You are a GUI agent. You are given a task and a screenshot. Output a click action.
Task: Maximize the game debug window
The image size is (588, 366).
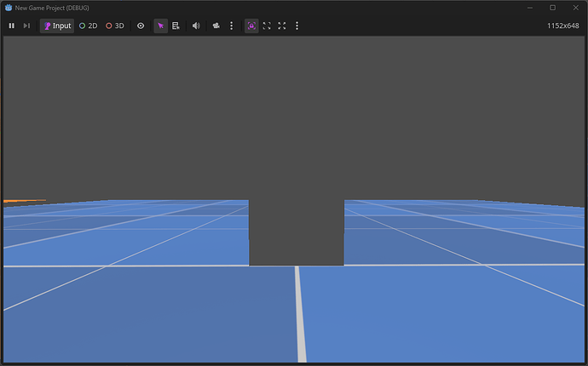[552, 8]
